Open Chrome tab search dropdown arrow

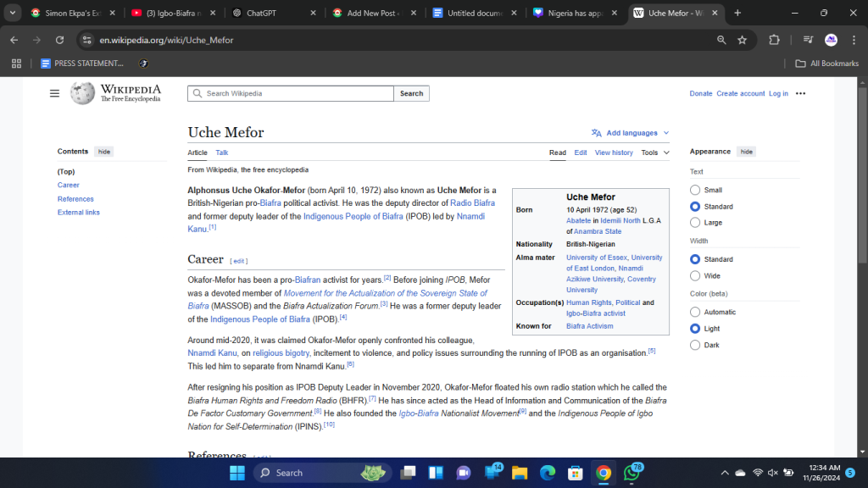tap(13, 13)
